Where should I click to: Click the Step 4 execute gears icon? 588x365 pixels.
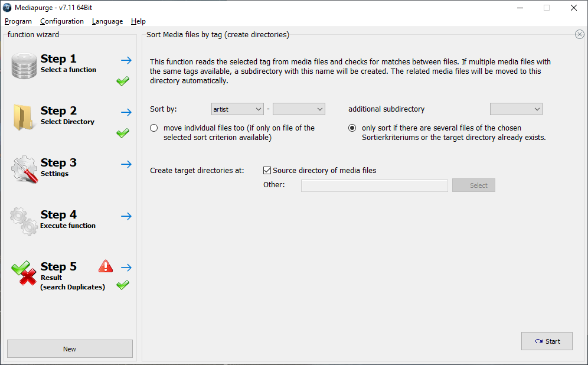(x=24, y=221)
